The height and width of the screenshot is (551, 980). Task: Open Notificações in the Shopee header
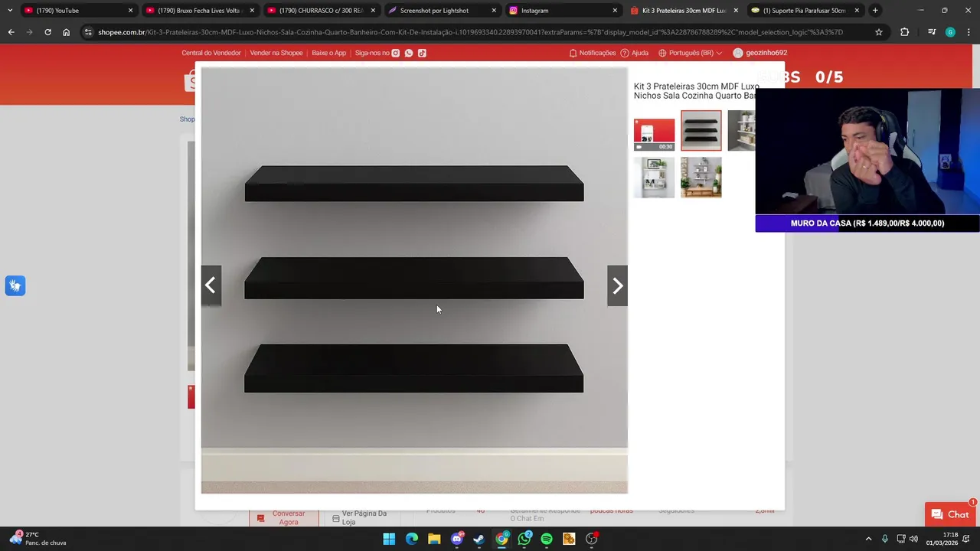pos(593,53)
